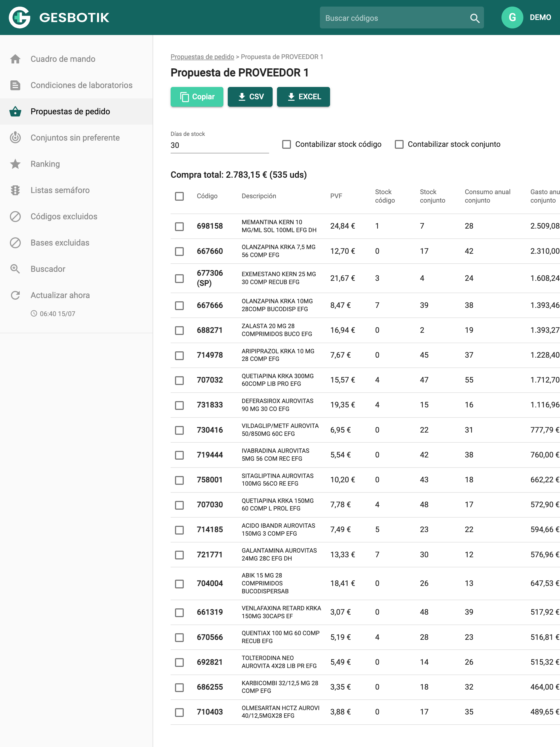
Task: Click the document icon for Condiciones de laboratorios
Action: coord(15,85)
